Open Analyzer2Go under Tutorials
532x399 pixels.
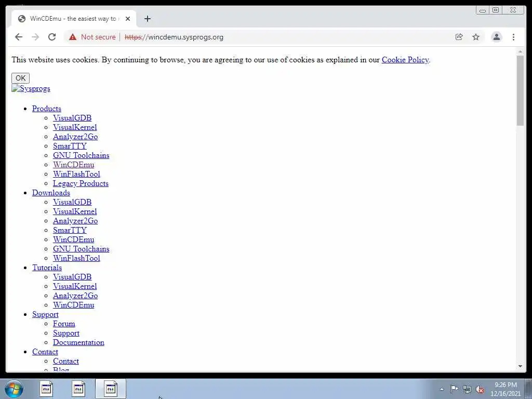pos(75,296)
